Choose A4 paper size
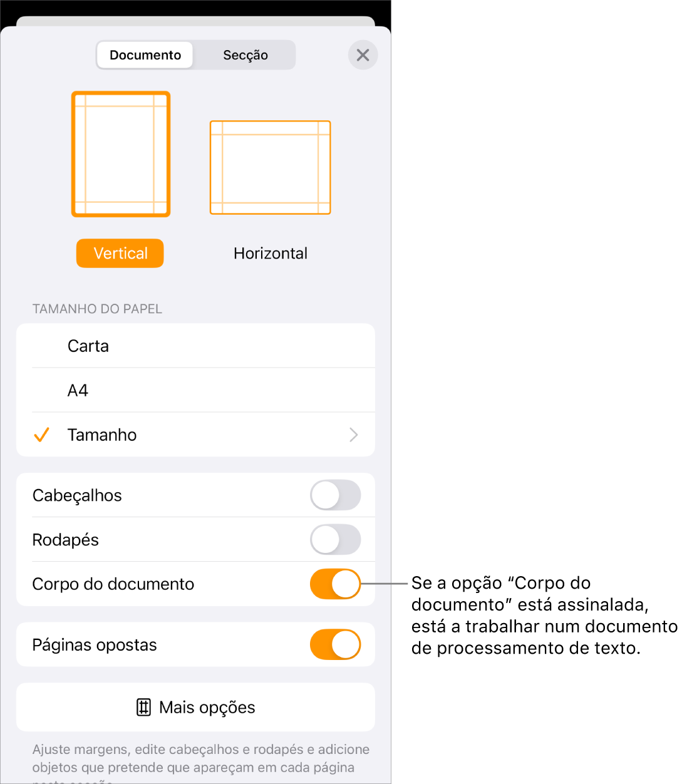Screen dimensions: 687x784 pyautogui.click(x=195, y=390)
